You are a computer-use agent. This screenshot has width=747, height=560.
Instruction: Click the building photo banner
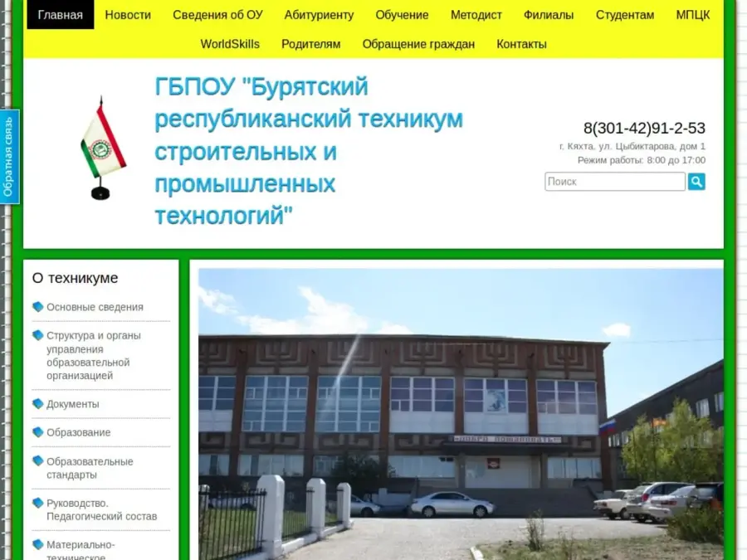(461, 414)
